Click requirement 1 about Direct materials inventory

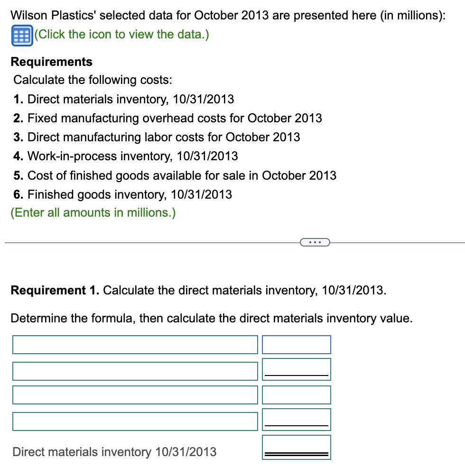tap(130, 99)
